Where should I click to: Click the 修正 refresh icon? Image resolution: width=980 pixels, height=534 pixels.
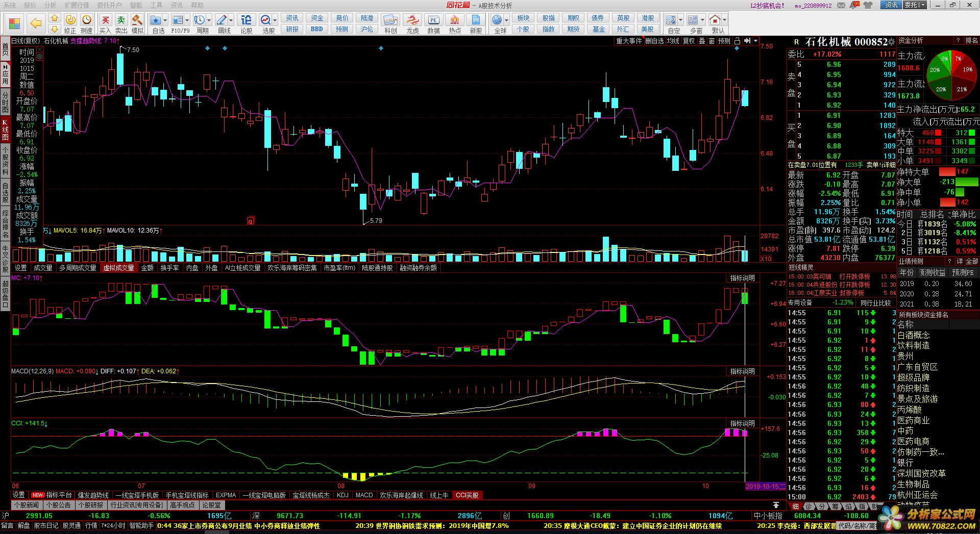[x=70, y=19]
